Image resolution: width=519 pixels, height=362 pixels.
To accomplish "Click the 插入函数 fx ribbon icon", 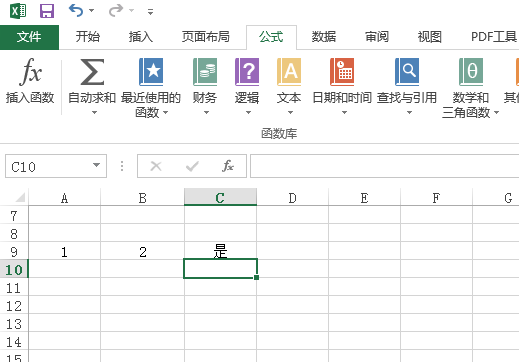I will point(30,71).
